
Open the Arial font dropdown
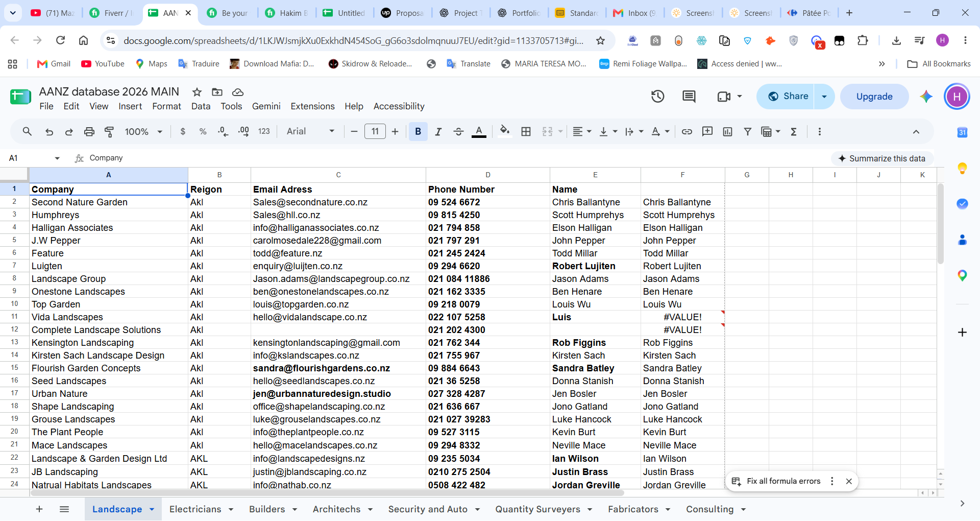click(310, 132)
